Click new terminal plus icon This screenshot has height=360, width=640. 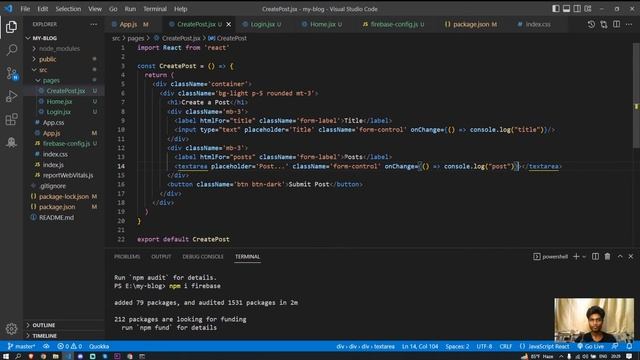[x=576, y=256]
